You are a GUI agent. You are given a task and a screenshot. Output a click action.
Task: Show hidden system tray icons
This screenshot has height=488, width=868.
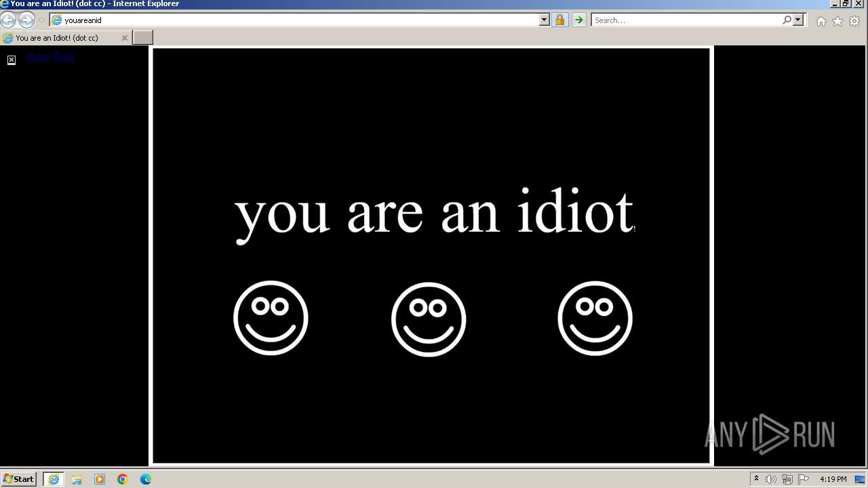click(x=756, y=479)
